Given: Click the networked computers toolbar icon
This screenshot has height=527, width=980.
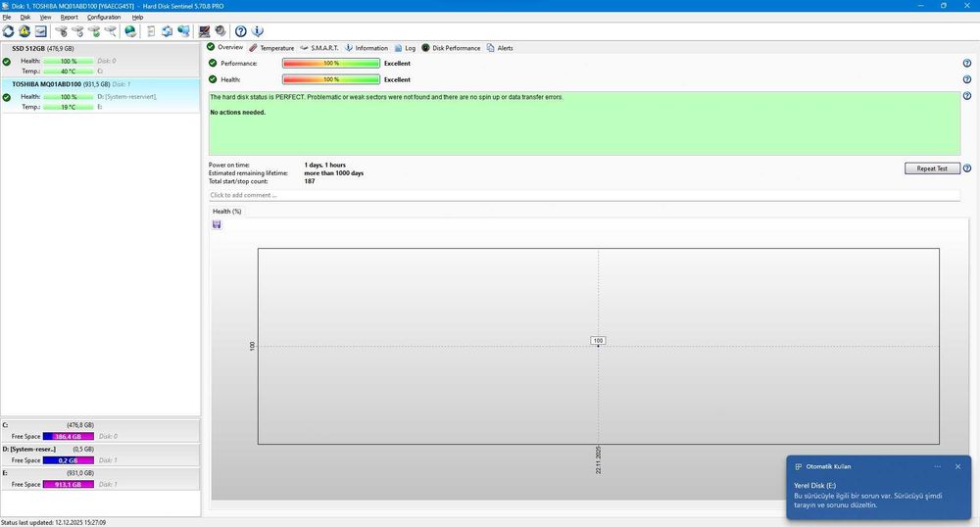Looking at the screenshot, I should (x=184, y=31).
